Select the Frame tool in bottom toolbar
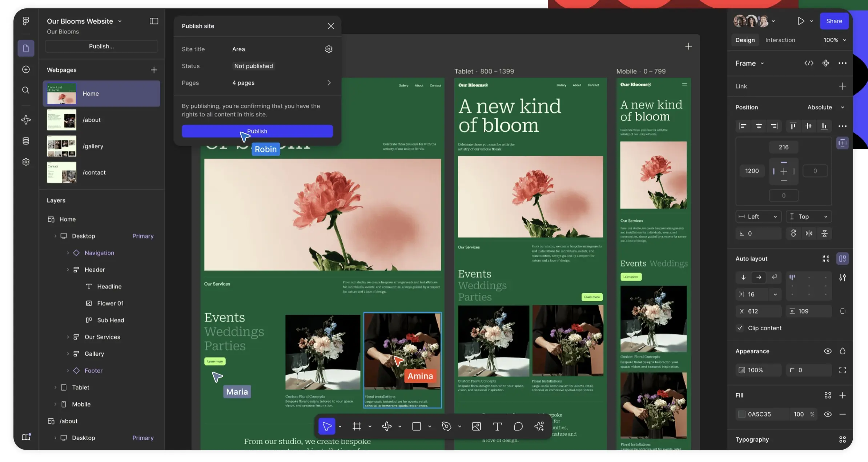 [x=357, y=426]
